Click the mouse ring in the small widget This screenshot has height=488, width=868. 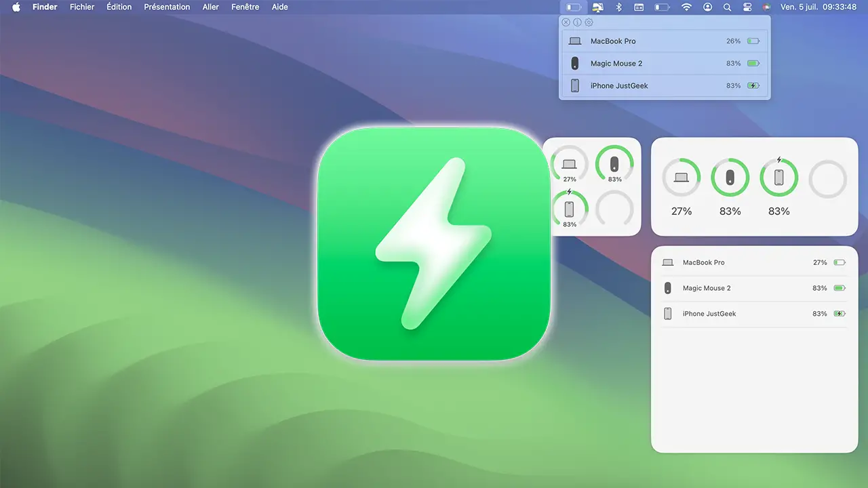[614, 163]
